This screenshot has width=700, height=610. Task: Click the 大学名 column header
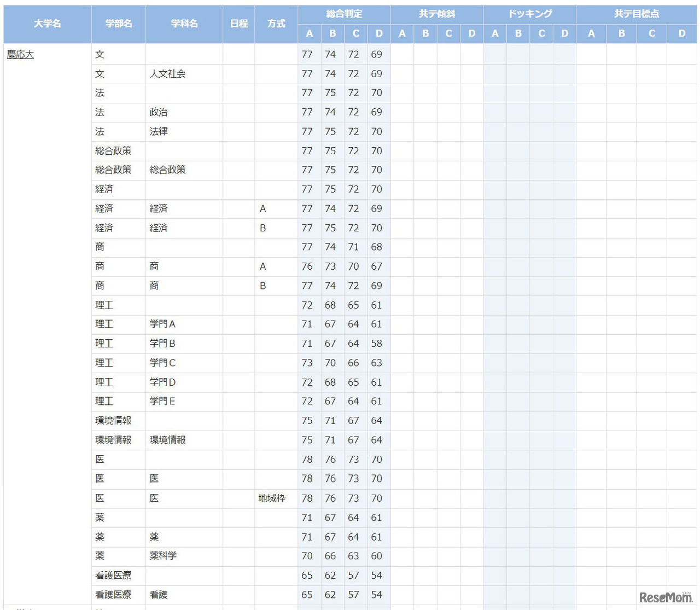pos(48,24)
